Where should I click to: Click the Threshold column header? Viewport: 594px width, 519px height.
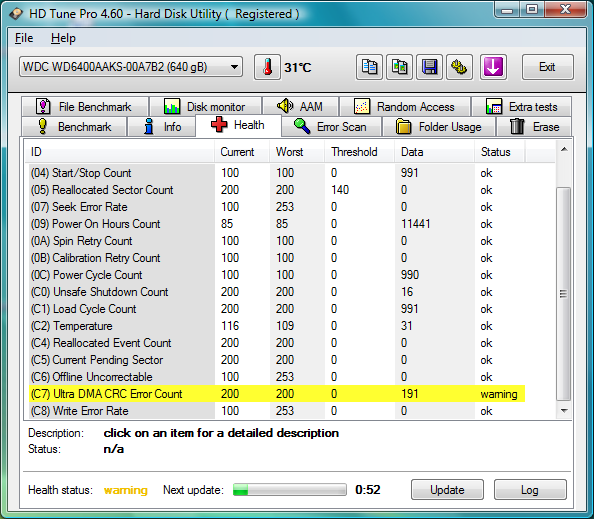360,152
